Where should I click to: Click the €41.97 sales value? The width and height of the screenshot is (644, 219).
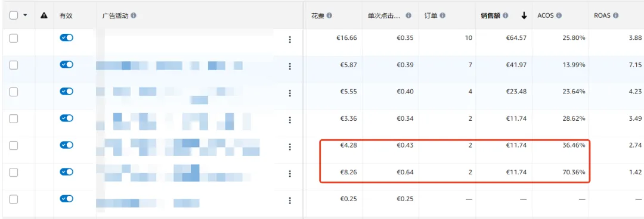coord(516,65)
